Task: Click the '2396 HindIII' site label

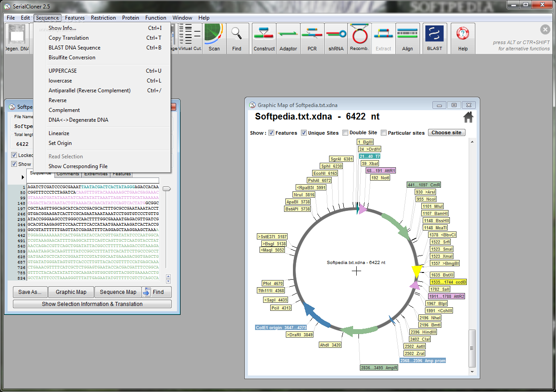Action: coord(424,332)
